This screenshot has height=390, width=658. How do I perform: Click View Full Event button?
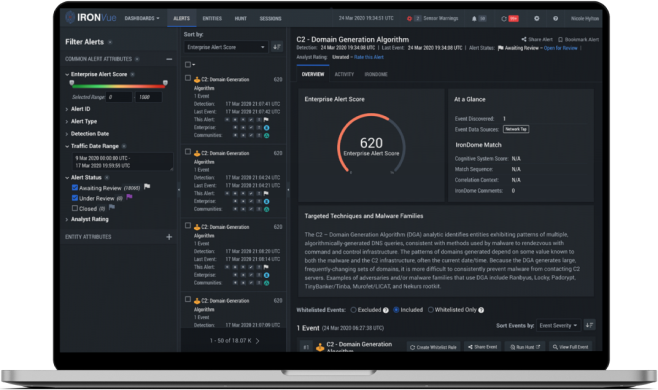coord(570,347)
